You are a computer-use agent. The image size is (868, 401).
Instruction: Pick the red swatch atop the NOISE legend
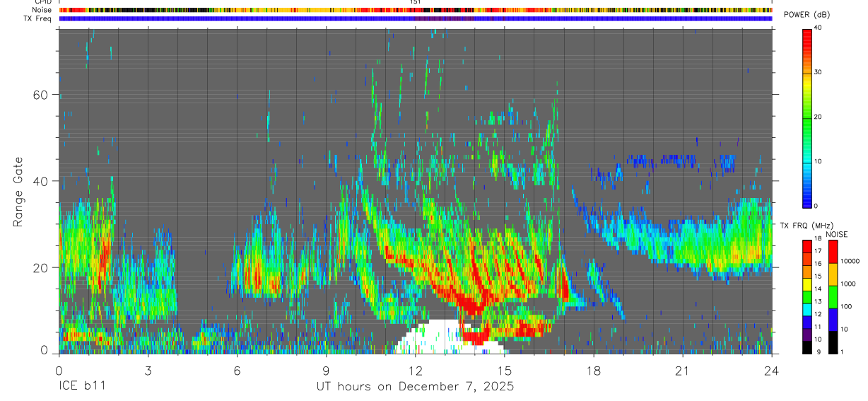832,252
